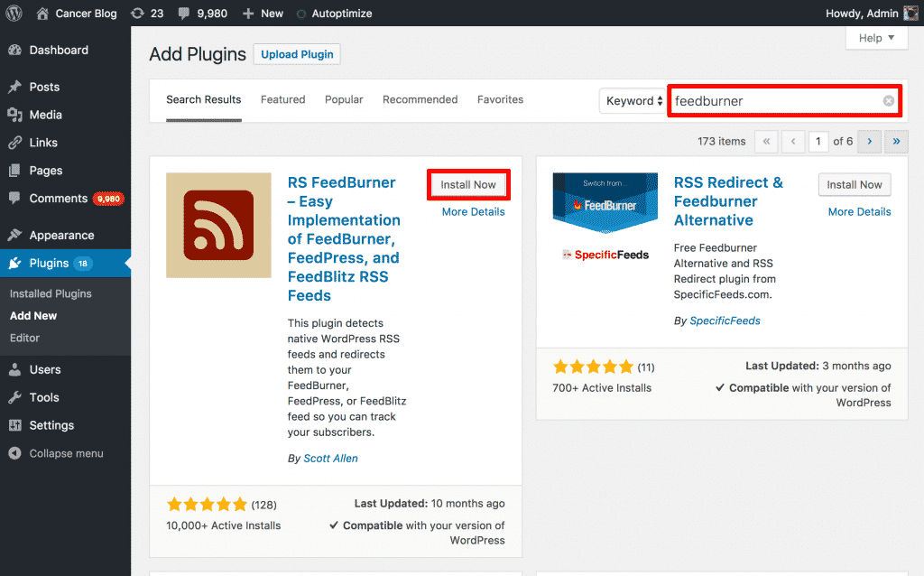The width and height of the screenshot is (924, 576).
Task: Switch to the Featured tab
Action: coord(282,99)
